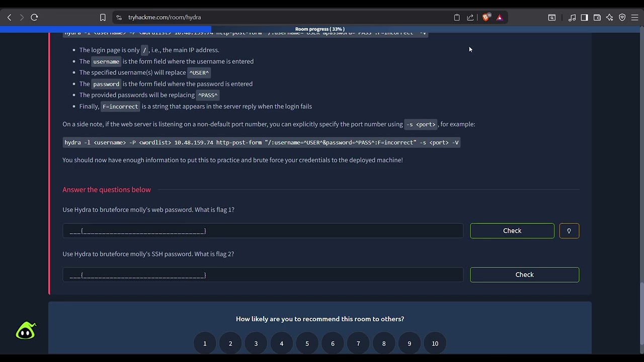This screenshot has height=362, width=644.
Task: Click the '/' inline code for login page
Action: tap(144, 50)
